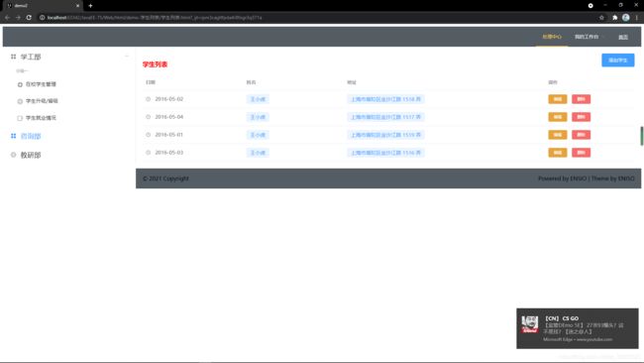Click the orange edit button in the 2016-05-03 row
The image size is (644, 363).
pyautogui.click(x=558, y=153)
